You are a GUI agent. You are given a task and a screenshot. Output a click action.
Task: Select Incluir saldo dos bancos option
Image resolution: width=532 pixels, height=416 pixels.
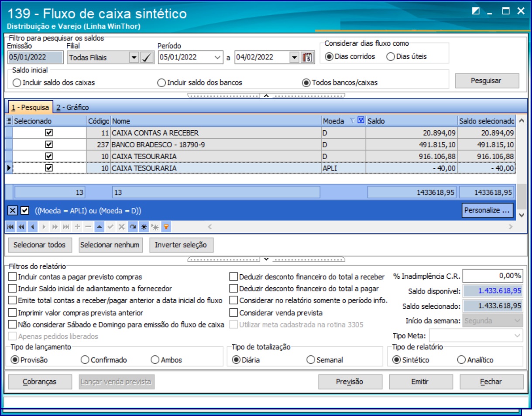(161, 83)
